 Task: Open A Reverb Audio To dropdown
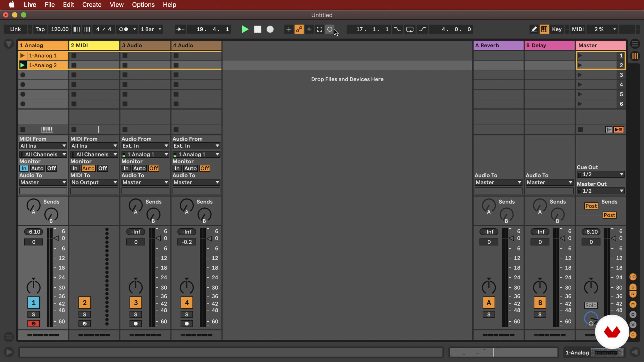(498, 182)
